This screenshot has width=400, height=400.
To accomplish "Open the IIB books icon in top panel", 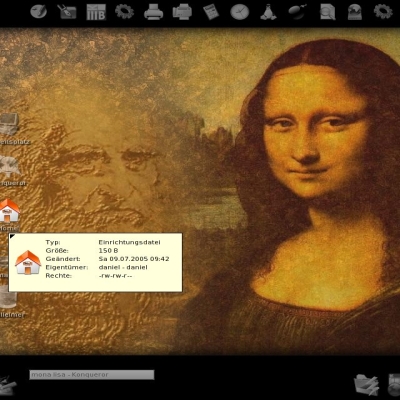I will point(96,12).
